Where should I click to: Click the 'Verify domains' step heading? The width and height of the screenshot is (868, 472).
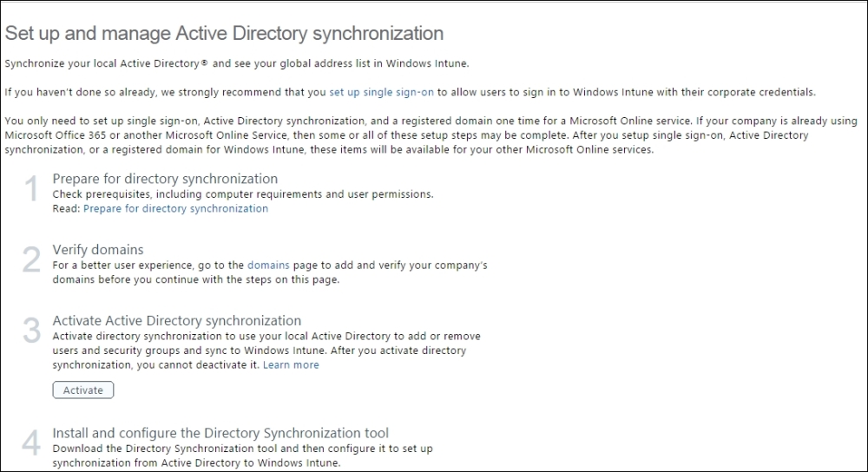point(98,250)
